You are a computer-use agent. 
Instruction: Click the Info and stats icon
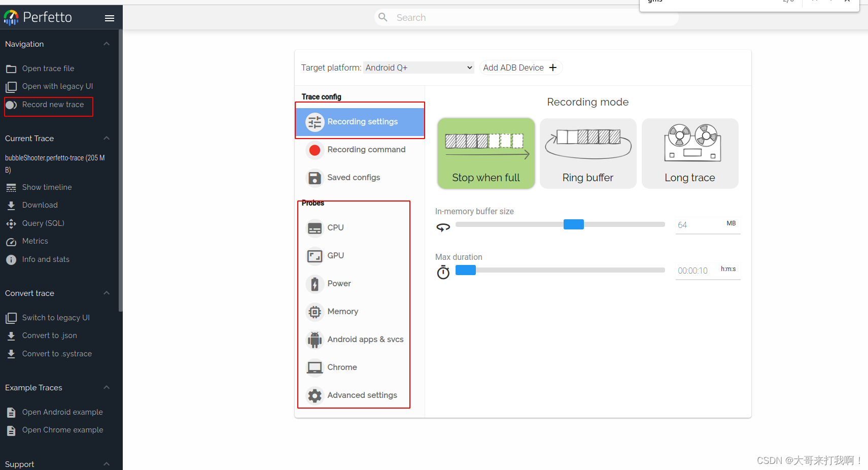[11, 260]
